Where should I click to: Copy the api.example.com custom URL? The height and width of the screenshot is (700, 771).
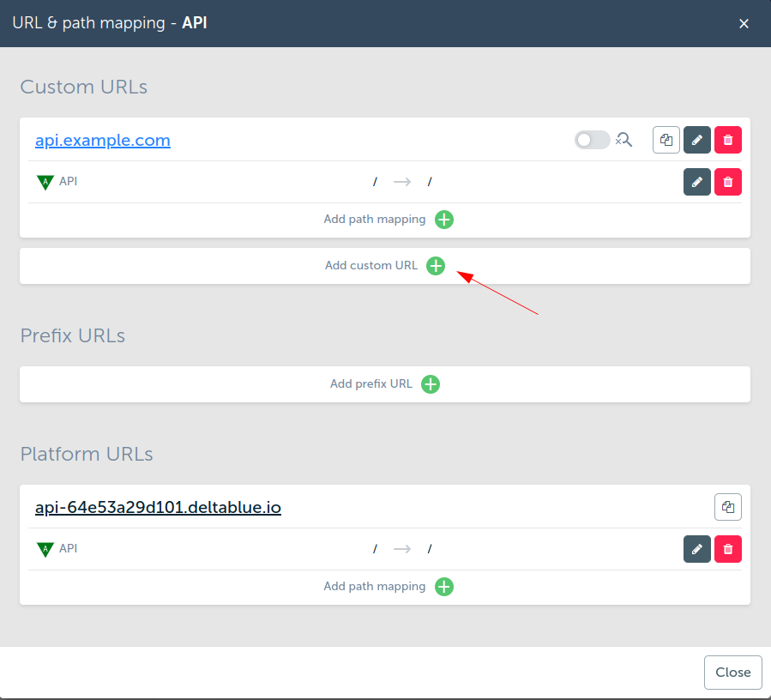click(666, 140)
